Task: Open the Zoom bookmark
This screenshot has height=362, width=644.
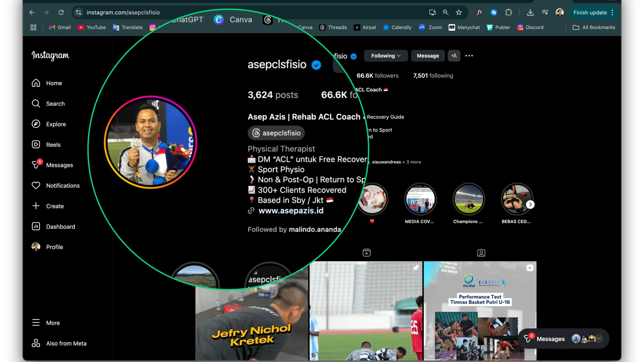Action: tap(430, 27)
